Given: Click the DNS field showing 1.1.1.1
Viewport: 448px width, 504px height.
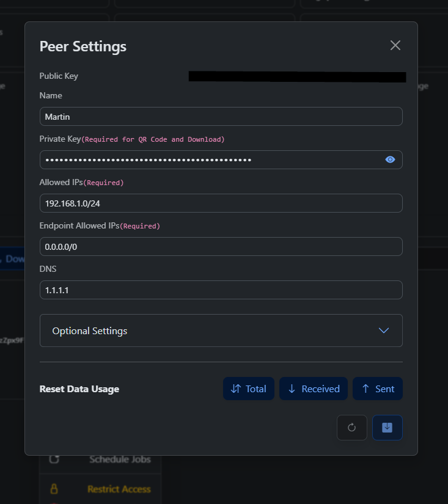Looking at the screenshot, I should tap(220, 290).
